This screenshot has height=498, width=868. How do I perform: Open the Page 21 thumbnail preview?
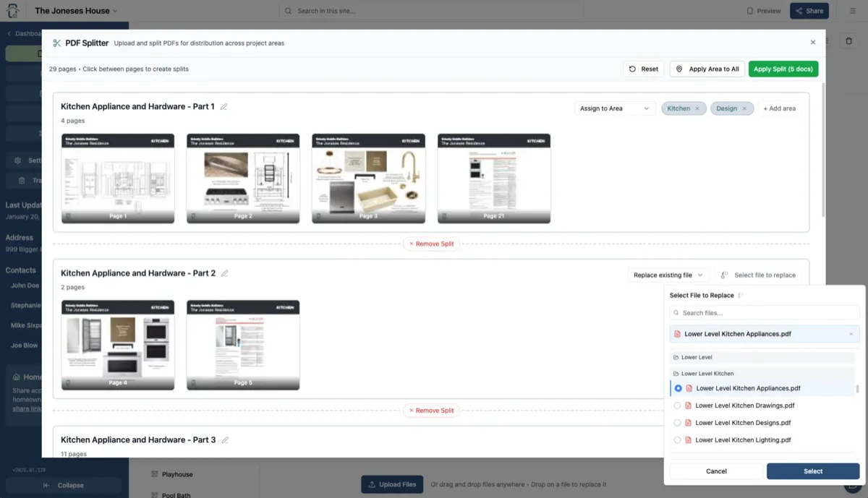tap(493, 178)
